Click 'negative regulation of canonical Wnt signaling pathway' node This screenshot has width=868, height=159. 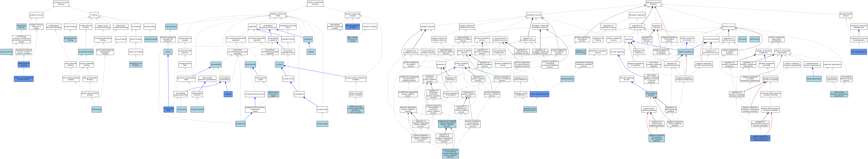(x=657, y=138)
